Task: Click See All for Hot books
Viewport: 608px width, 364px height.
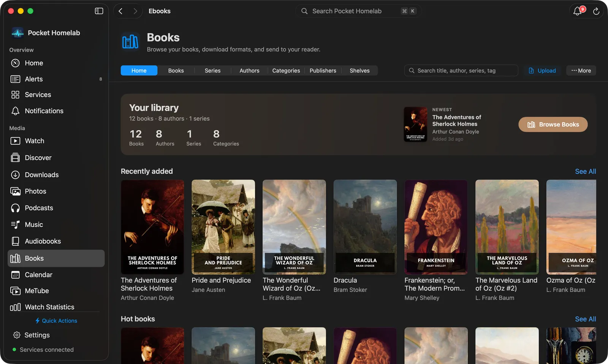Action: click(x=585, y=319)
